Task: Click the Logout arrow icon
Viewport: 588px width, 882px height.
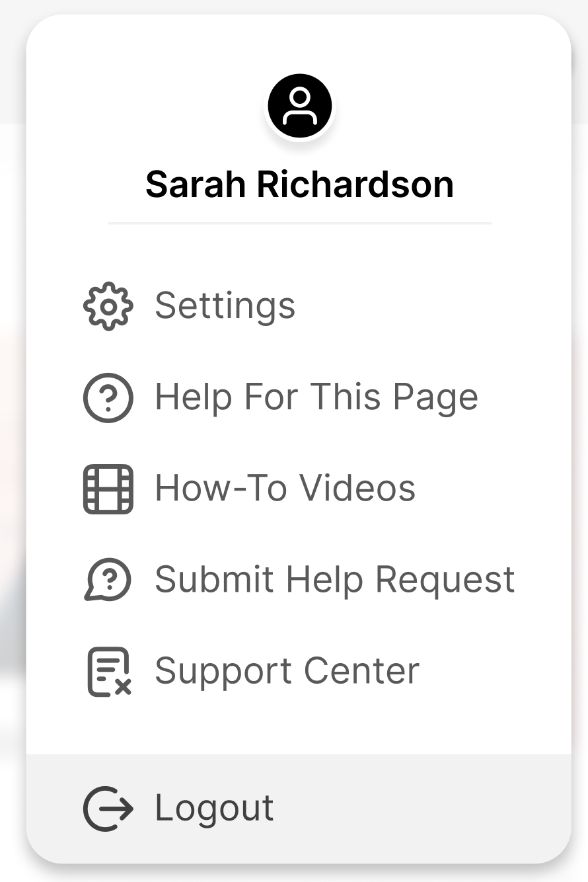Action: (108, 808)
